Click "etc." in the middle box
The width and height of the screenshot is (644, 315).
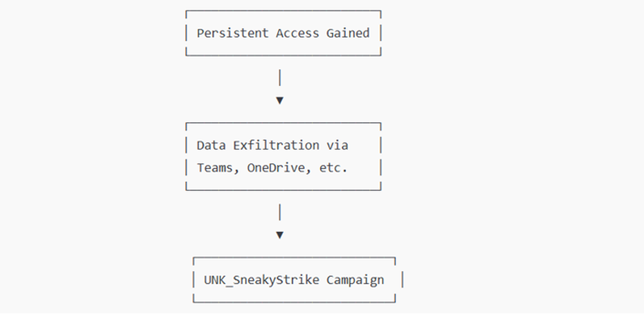pos(333,168)
